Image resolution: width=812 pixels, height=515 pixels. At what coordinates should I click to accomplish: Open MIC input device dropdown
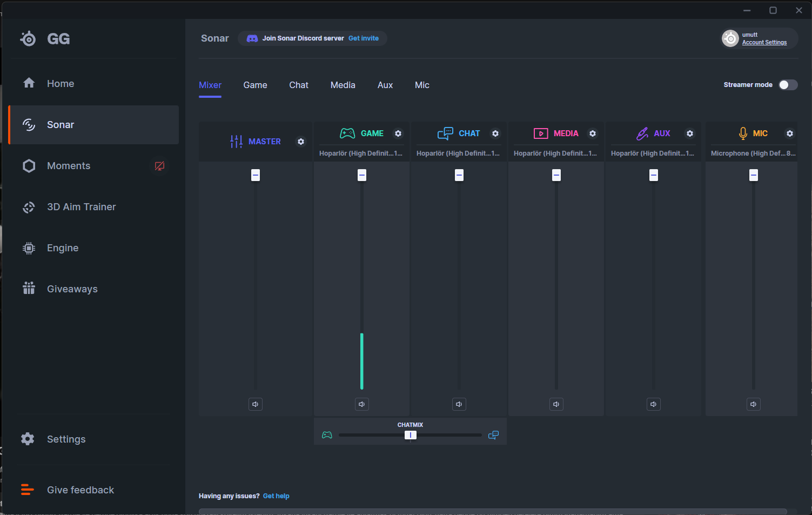tap(753, 153)
